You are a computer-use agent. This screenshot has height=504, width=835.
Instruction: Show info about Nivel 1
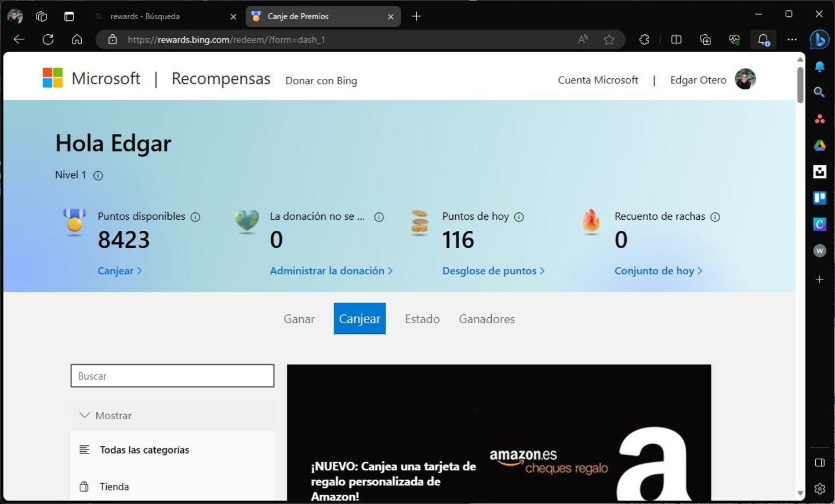(98, 175)
